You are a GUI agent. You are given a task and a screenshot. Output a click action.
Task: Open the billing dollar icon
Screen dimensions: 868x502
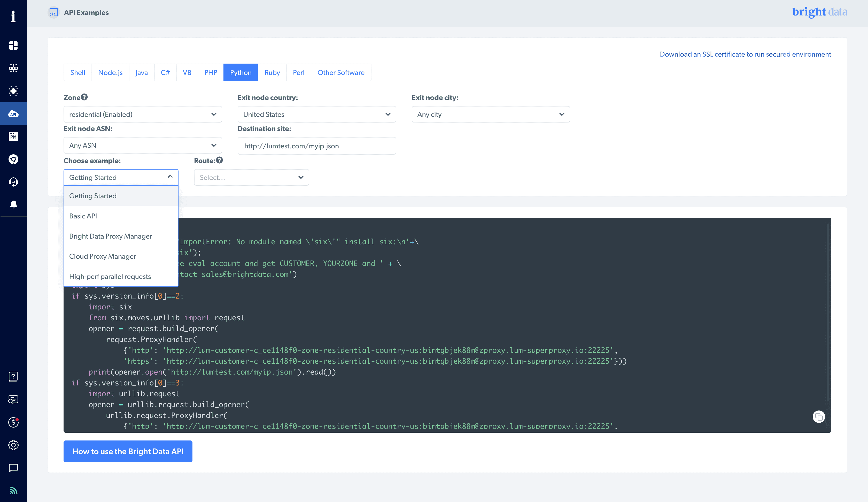click(x=13, y=422)
